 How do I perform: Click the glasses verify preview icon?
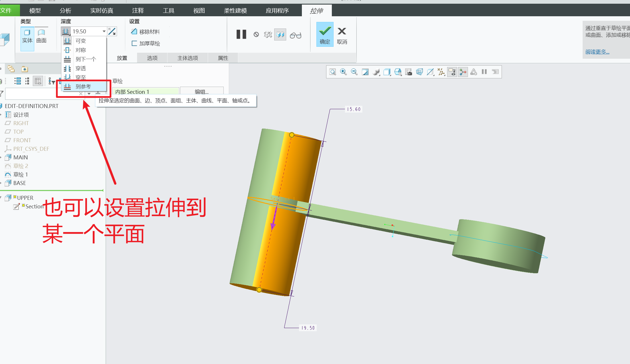295,35
